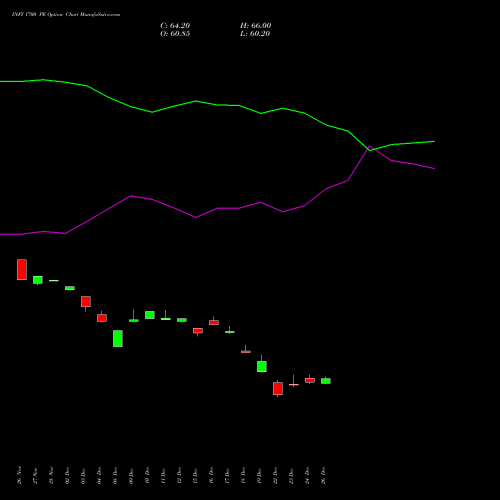Select the red candlestick for 15 Dec
Image resolution: width=500 pixels, height=500 pixels.
(198, 331)
